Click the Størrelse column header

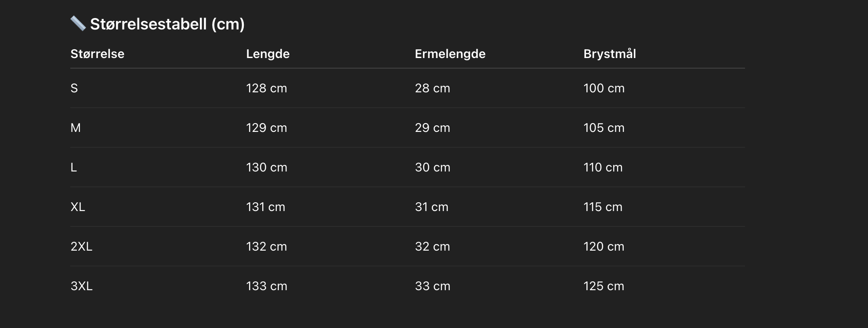(98, 54)
